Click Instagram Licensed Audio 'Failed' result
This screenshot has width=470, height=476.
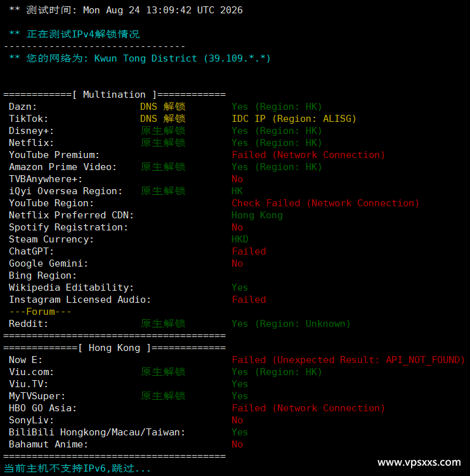(249, 300)
